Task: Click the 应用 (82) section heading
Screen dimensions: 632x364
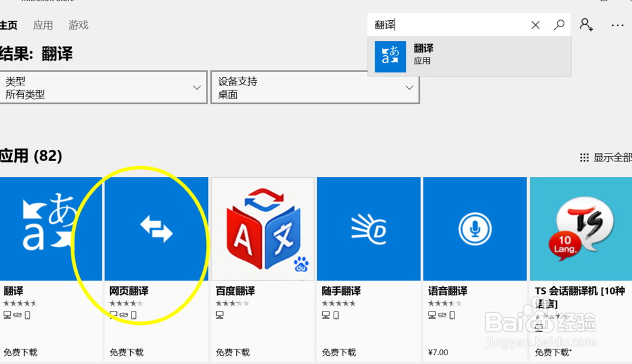Action: [x=31, y=156]
